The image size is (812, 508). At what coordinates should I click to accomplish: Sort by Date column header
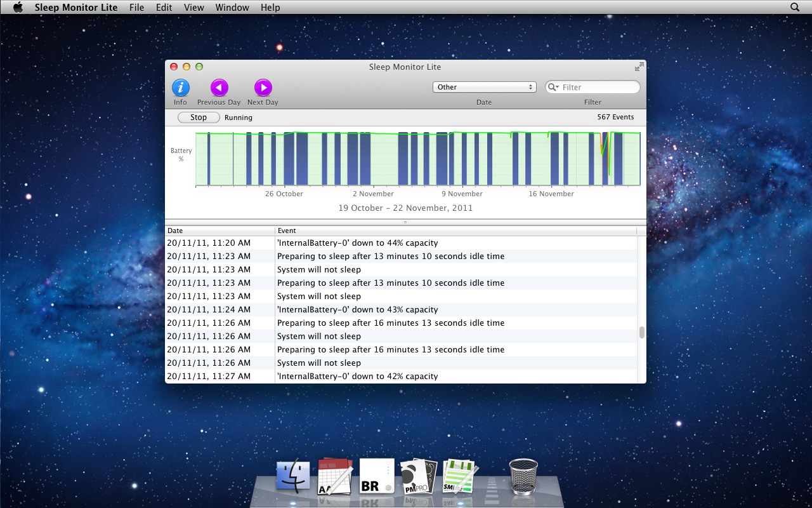[x=219, y=231]
